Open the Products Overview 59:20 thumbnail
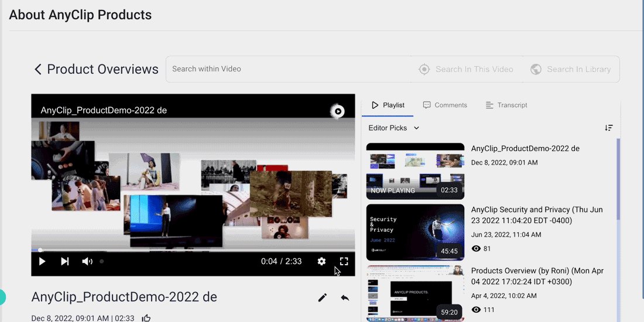The height and width of the screenshot is (322, 644). coord(415,293)
